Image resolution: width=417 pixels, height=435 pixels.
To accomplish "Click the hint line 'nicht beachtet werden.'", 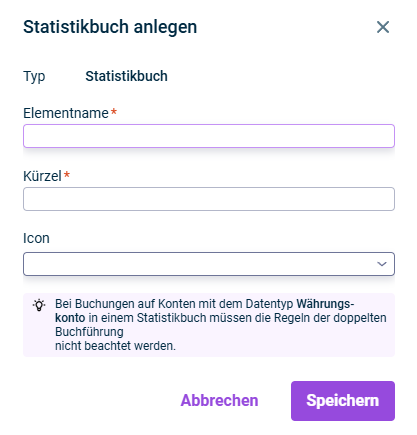I will click(x=115, y=346).
